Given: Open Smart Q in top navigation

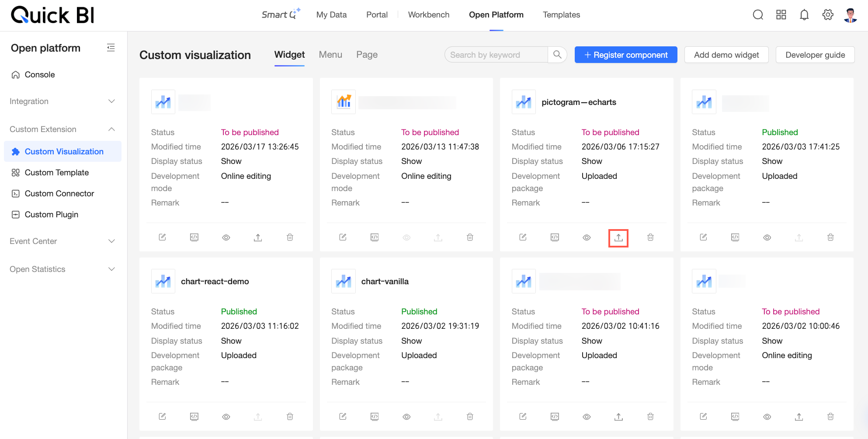Looking at the screenshot, I should pyautogui.click(x=281, y=14).
